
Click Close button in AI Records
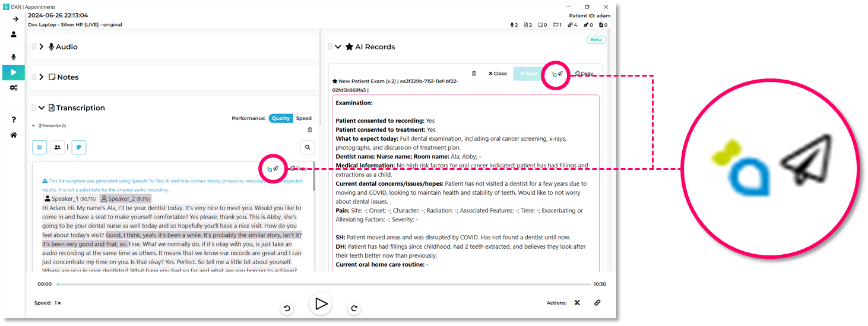coord(498,74)
